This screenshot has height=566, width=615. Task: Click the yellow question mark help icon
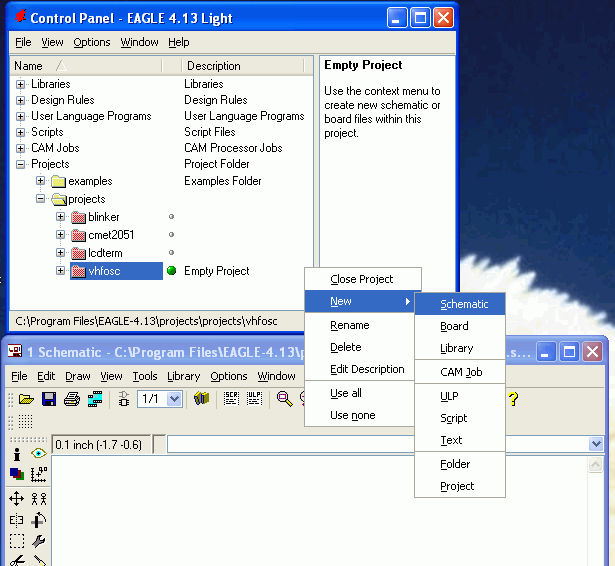click(513, 399)
